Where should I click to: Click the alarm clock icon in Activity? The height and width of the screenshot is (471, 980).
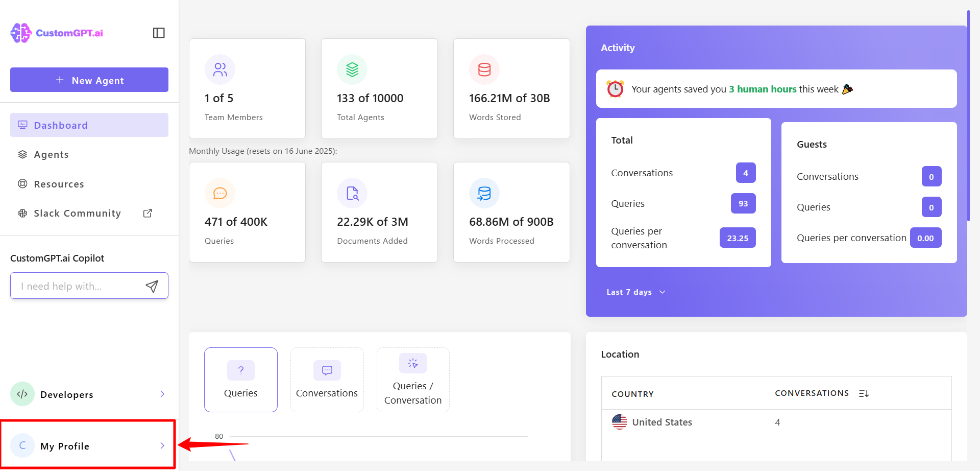[615, 89]
